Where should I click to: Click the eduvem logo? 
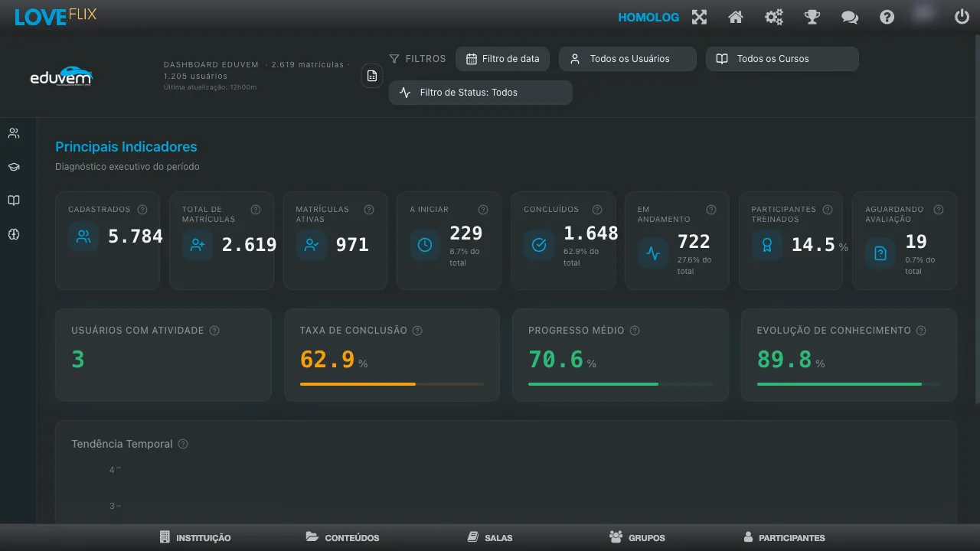coord(61,76)
